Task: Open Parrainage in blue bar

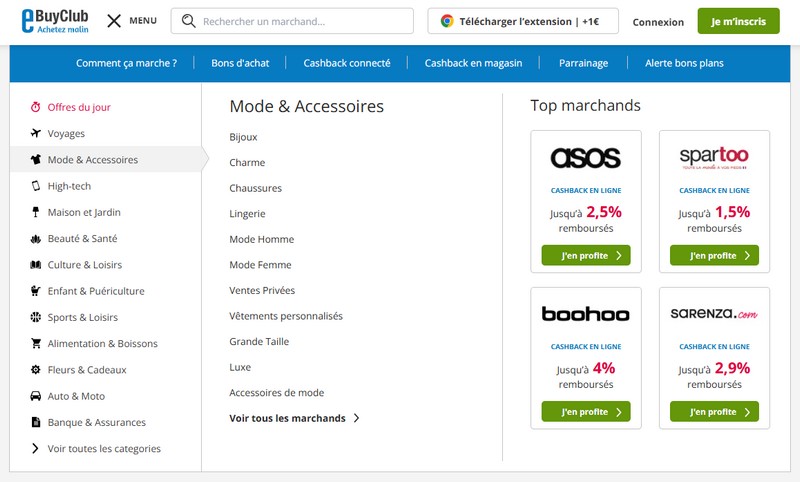Action: [x=584, y=63]
